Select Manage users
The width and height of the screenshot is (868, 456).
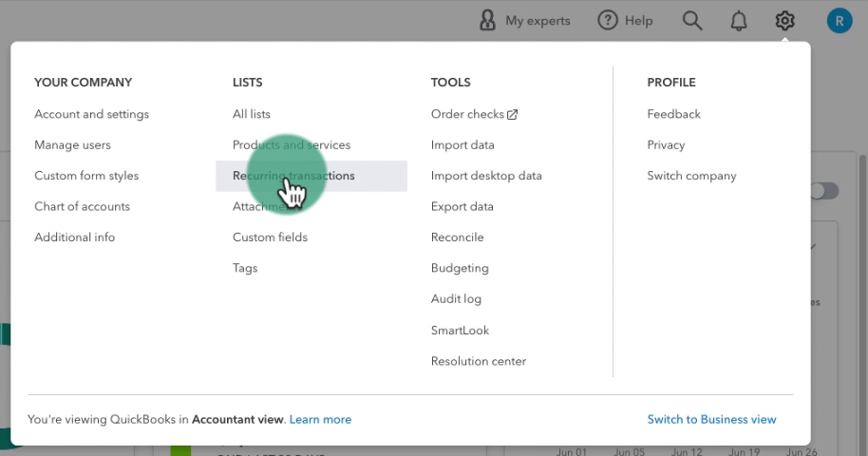coord(72,145)
